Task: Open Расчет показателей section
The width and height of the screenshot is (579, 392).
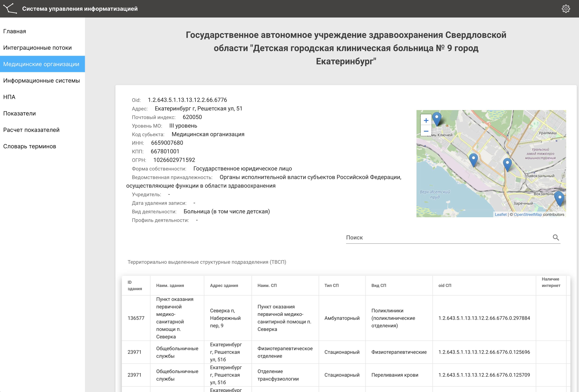Action: pyautogui.click(x=42, y=130)
